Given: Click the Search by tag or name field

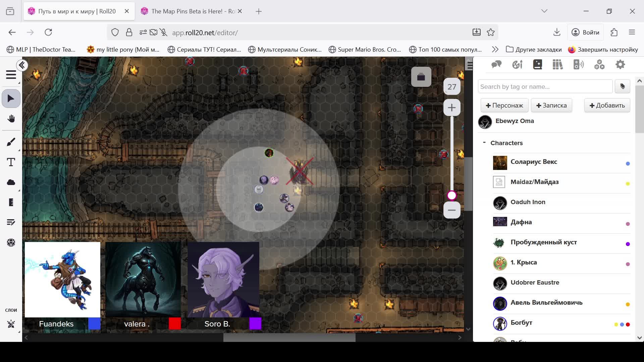Looking at the screenshot, I should 545,86.
